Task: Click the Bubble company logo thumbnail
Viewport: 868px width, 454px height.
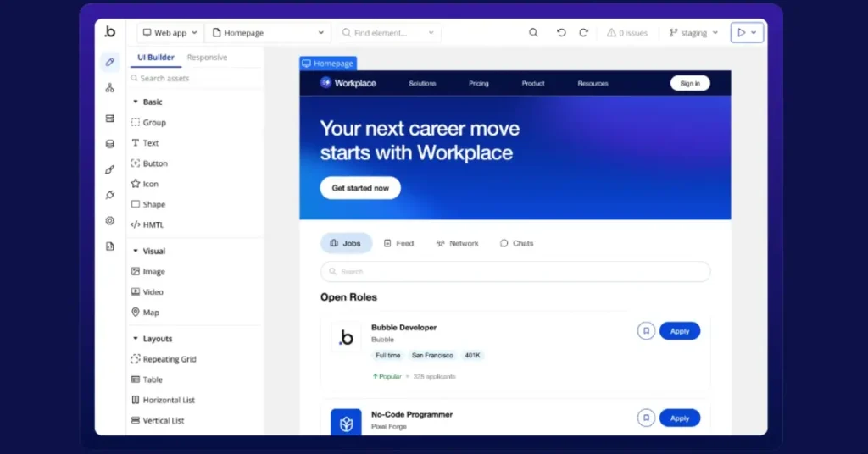Action: [x=346, y=337]
